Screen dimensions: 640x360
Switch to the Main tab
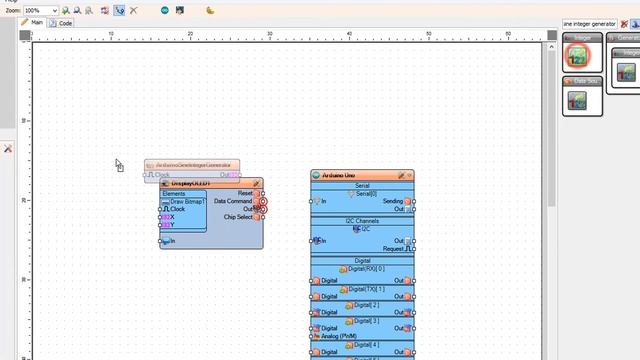click(32, 23)
